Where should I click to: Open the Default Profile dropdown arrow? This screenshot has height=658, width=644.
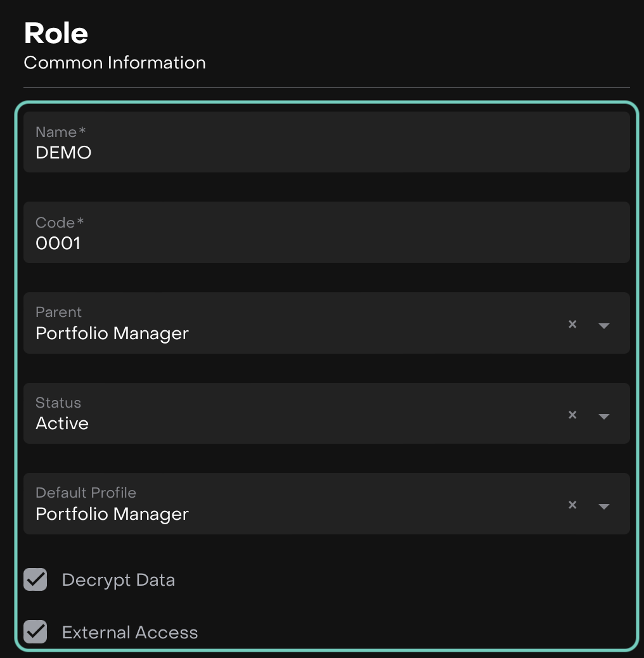(x=603, y=506)
